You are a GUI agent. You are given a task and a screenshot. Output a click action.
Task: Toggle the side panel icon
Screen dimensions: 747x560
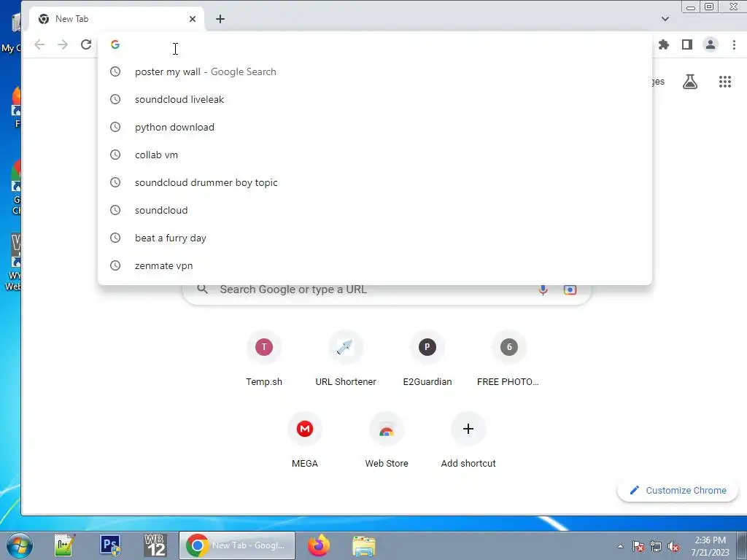pyautogui.click(x=687, y=44)
